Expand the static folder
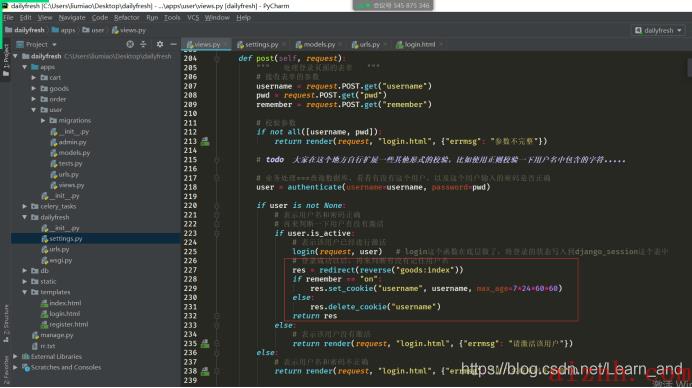692x388 pixels. [x=25, y=282]
